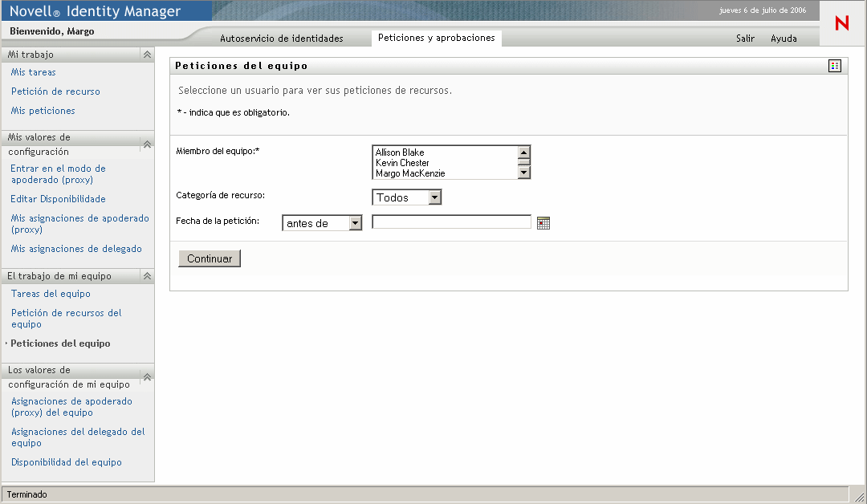Open the antes de date condition dropdown
Image resolution: width=867 pixels, height=504 pixels.
coord(322,223)
